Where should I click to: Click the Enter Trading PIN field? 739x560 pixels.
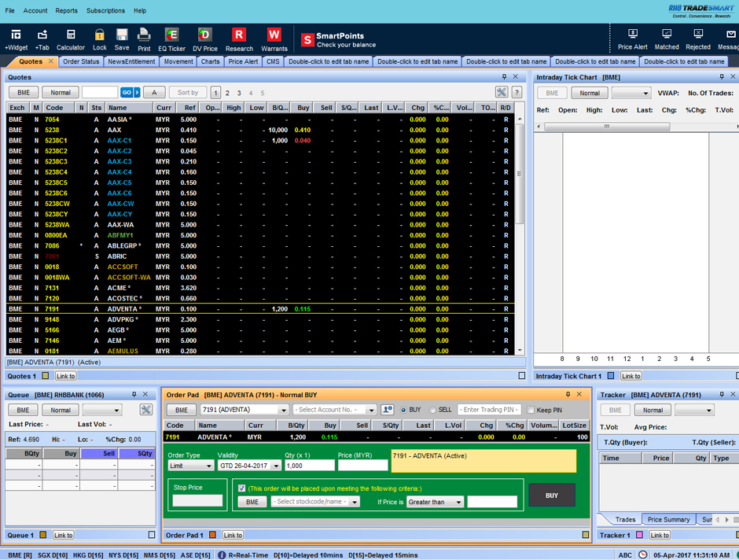[489, 410]
